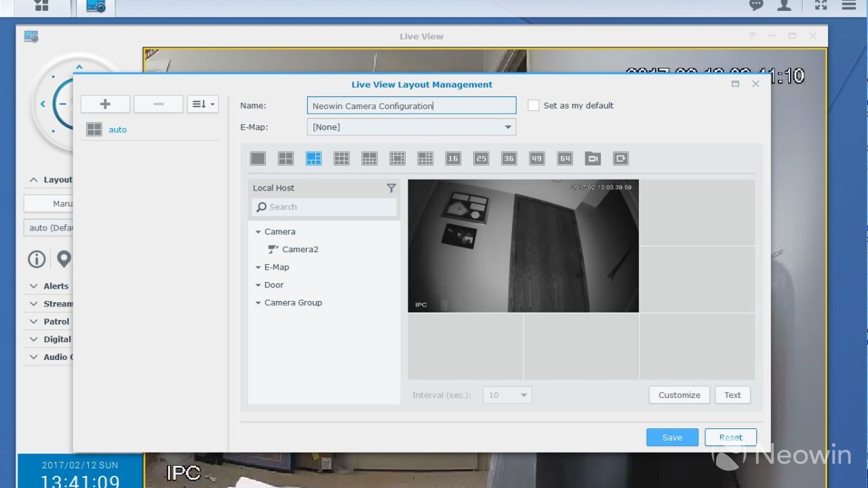Screen dimensions: 868x488
Task: Select the highlighted 1+5 six-channel layout icon
Action: coord(313,159)
